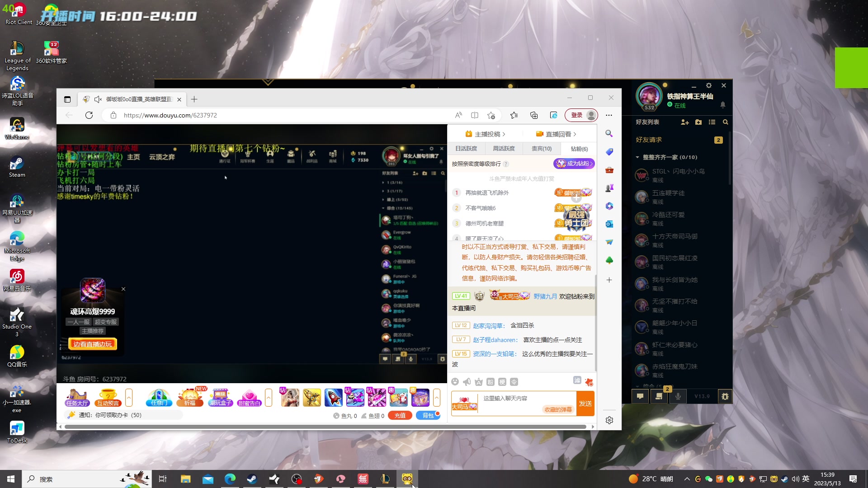Image resolution: width=868 pixels, height=488 pixels.
Task: Click the 充值 recharge button
Action: [400, 416]
